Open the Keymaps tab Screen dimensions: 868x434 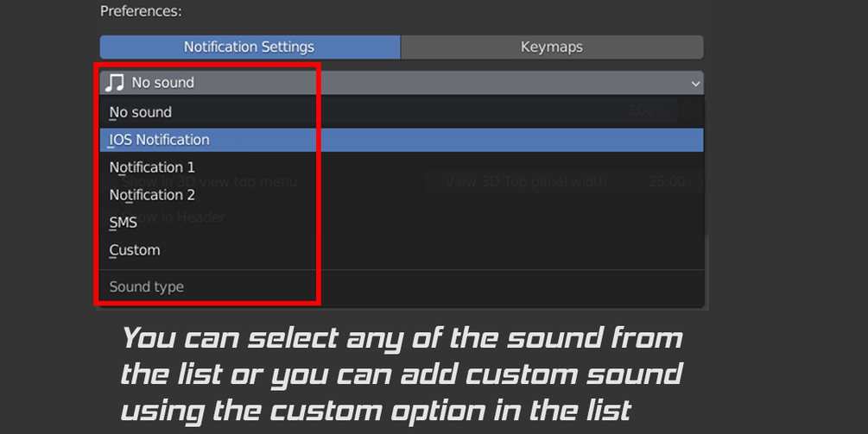[x=552, y=47]
